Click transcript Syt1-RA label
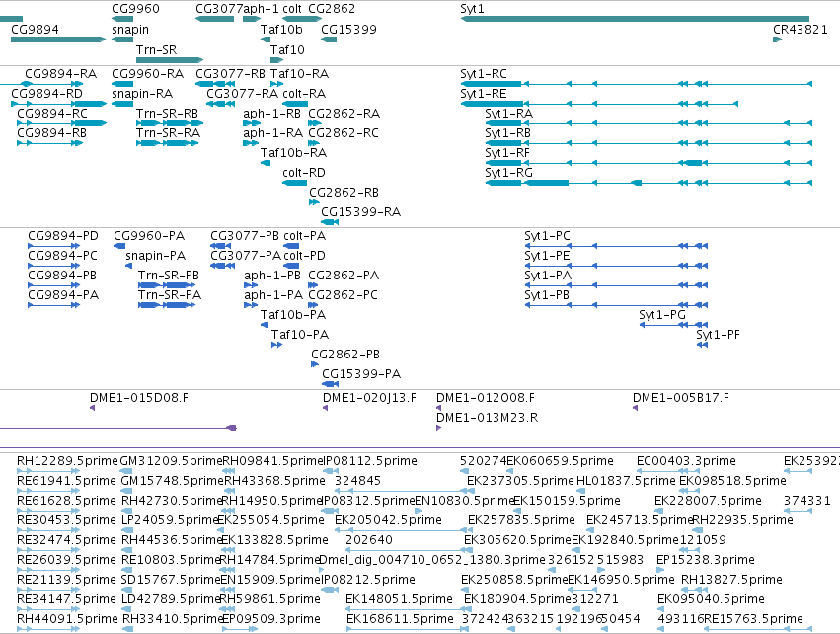The image size is (840, 634). tap(509, 114)
